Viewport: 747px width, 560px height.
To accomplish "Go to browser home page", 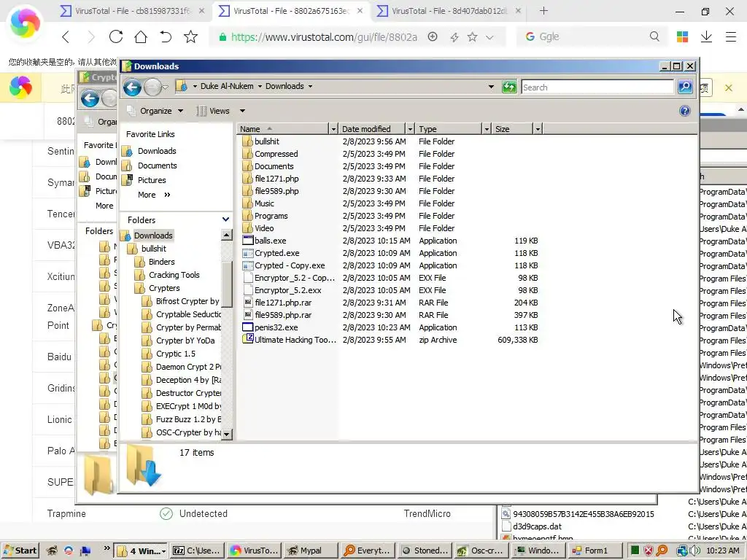I will point(141,36).
